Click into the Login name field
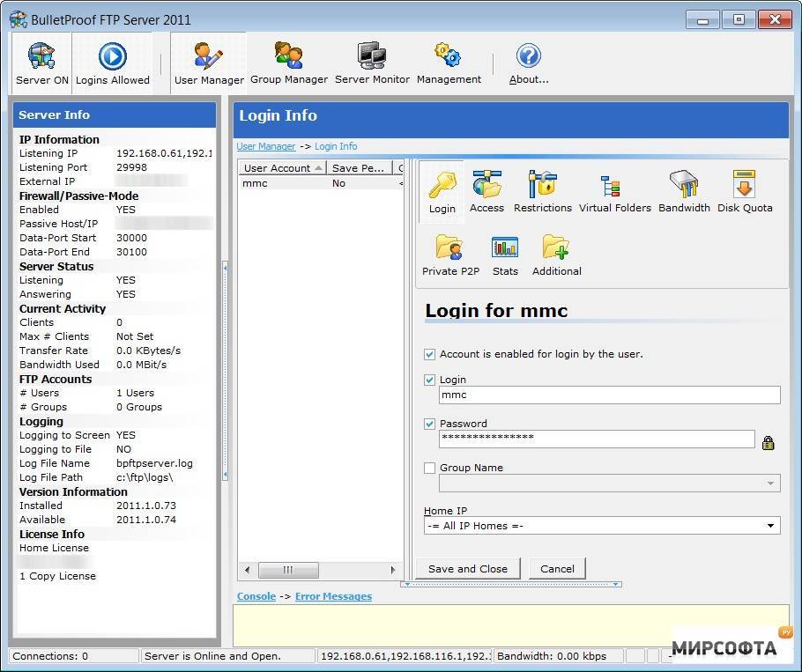This screenshot has width=802, height=672. pos(609,395)
